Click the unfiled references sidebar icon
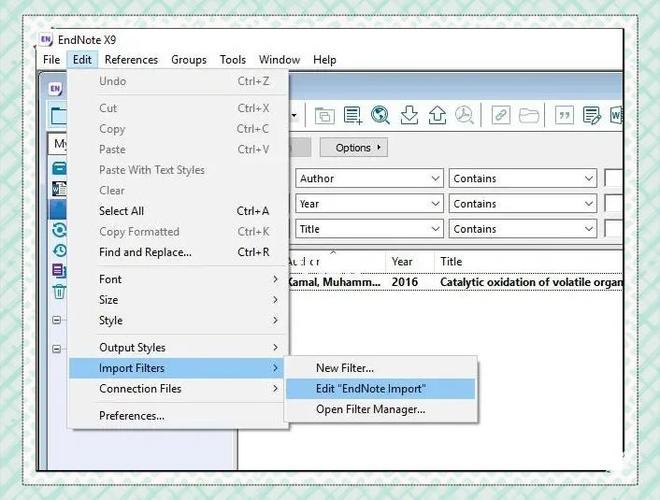The image size is (660, 500). pyautogui.click(x=59, y=271)
